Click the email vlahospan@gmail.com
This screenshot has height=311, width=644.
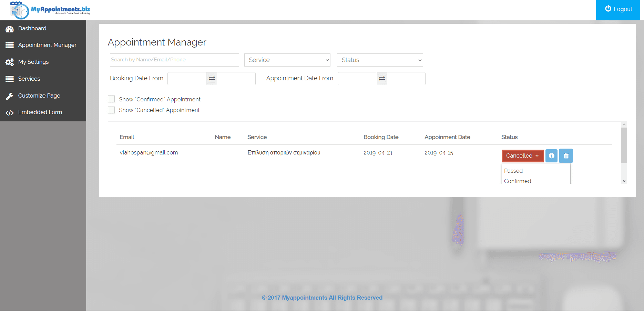[x=149, y=152]
